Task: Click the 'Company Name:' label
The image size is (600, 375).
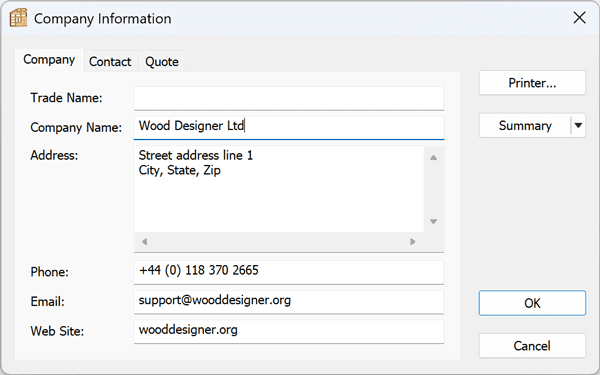Action: tap(76, 127)
